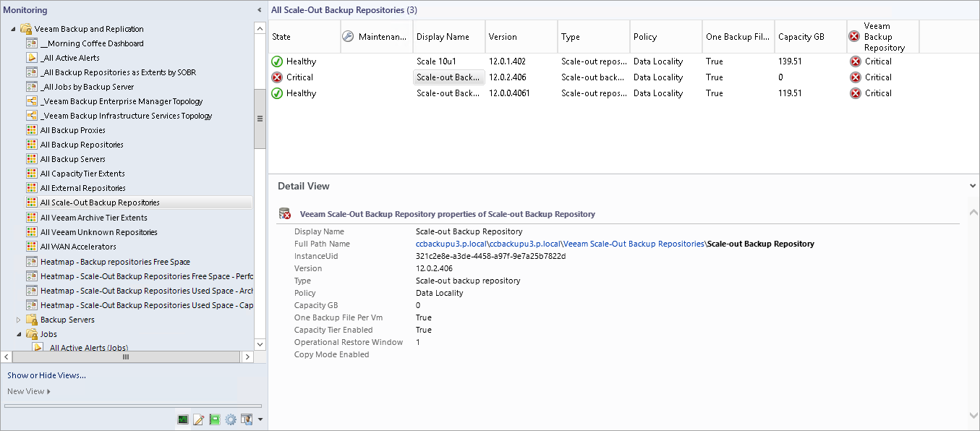Open the Authoring workspace pencil icon
Image resolution: width=980 pixels, height=431 pixels.
pyautogui.click(x=199, y=419)
